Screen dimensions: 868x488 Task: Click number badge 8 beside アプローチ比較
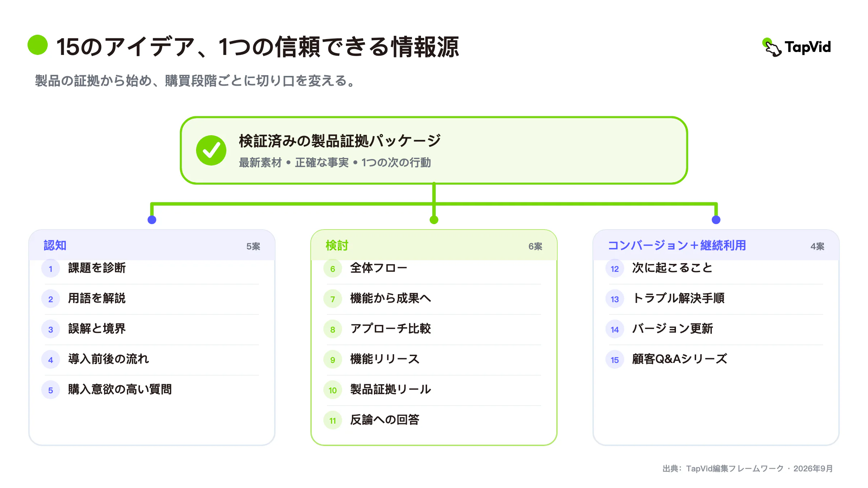333,329
